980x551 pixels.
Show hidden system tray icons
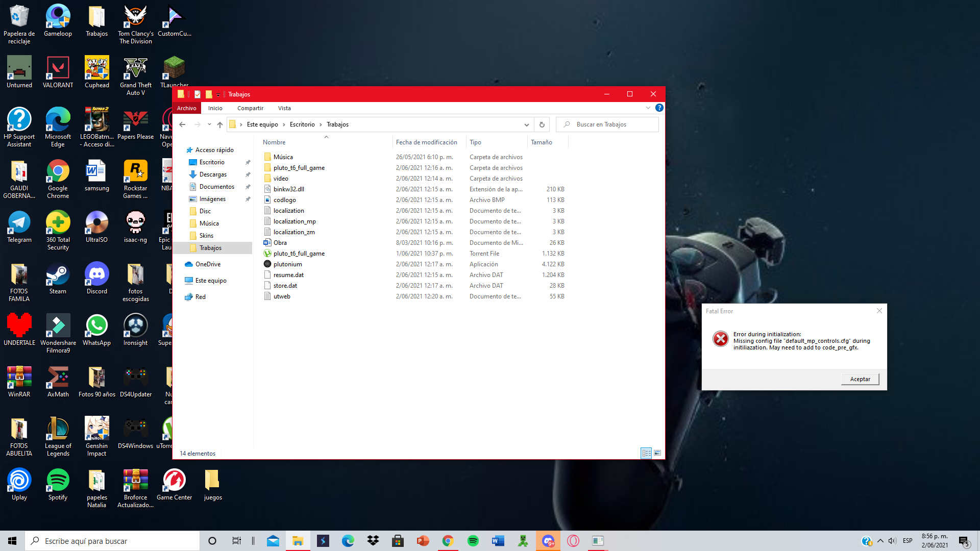pos(880,541)
